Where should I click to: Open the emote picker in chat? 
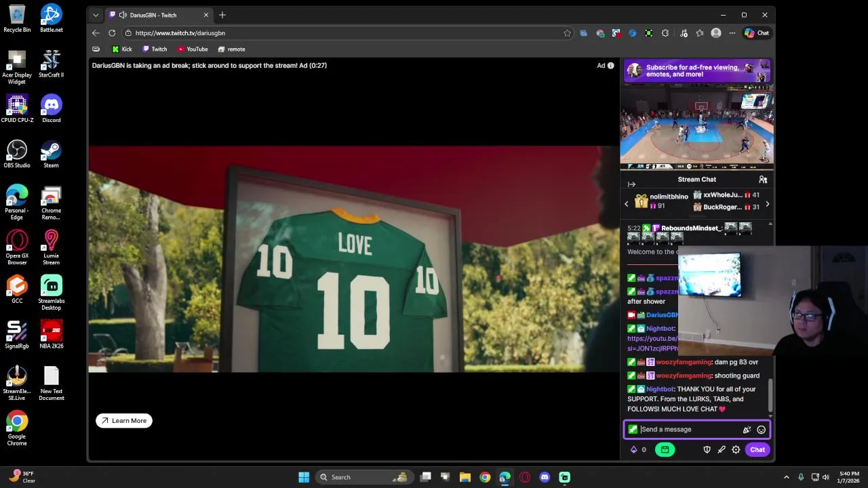(x=761, y=429)
